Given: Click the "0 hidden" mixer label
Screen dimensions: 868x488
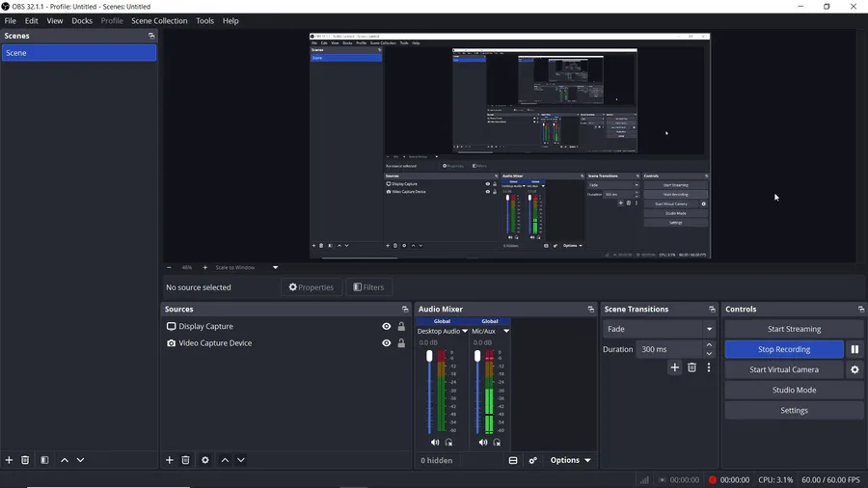Looking at the screenshot, I should coord(436,460).
